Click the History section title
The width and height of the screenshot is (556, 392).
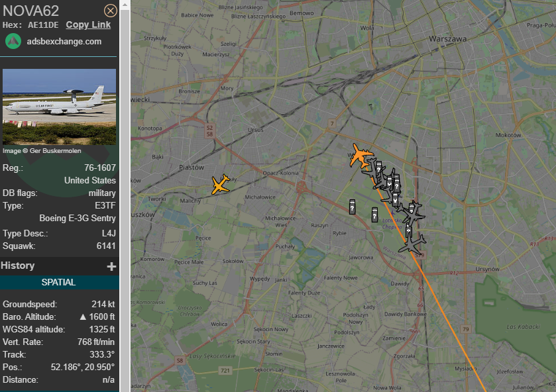pos(18,266)
